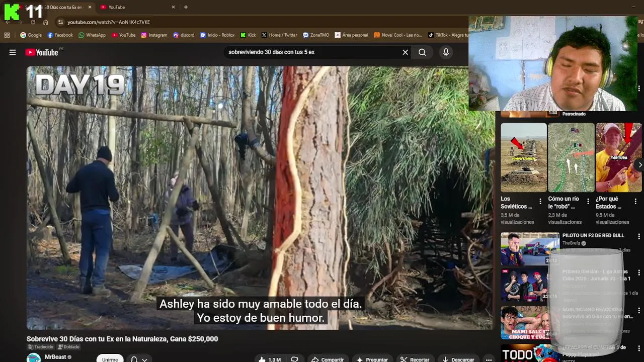Open Novel Cool bookmark
Viewport: 644px width, 362px height.
(398, 35)
